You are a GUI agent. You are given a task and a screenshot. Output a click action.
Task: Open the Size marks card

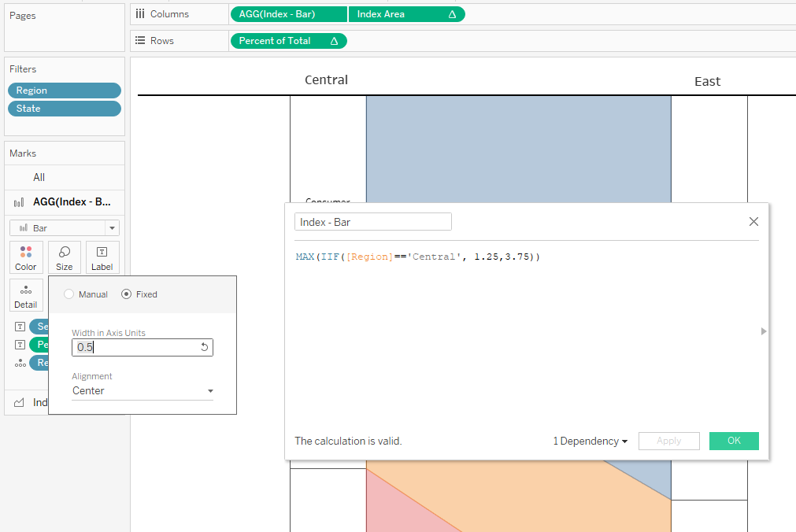click(x=65, y=258)
